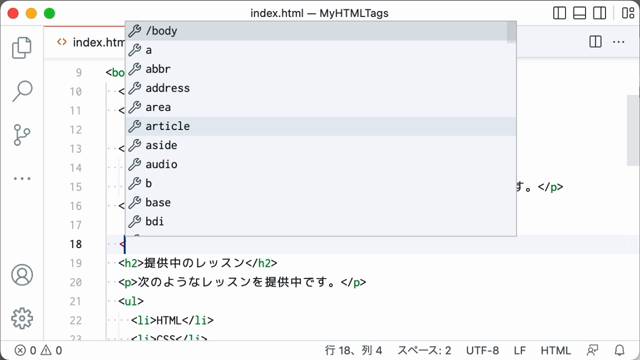Select the UTF-8 encoding indicator

(482, 350)
